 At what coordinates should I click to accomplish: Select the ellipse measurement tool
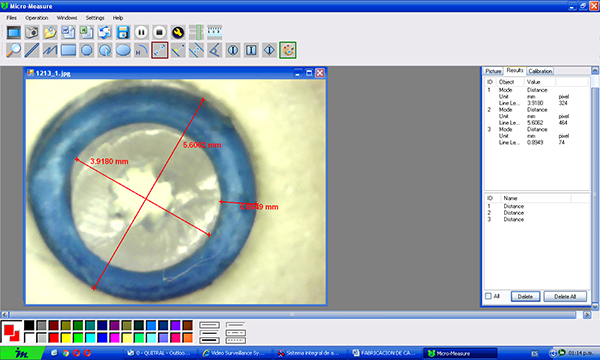click(123, 50)
